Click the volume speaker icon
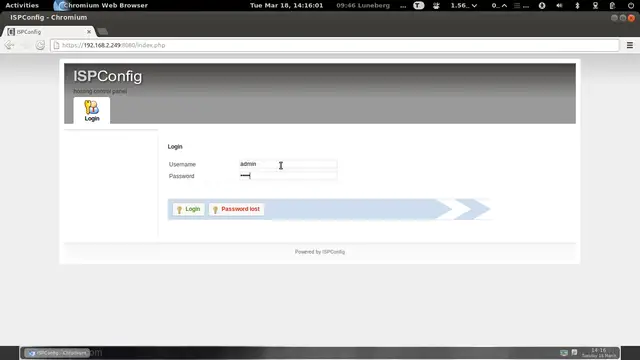640x360 pixels. [559, 5]
